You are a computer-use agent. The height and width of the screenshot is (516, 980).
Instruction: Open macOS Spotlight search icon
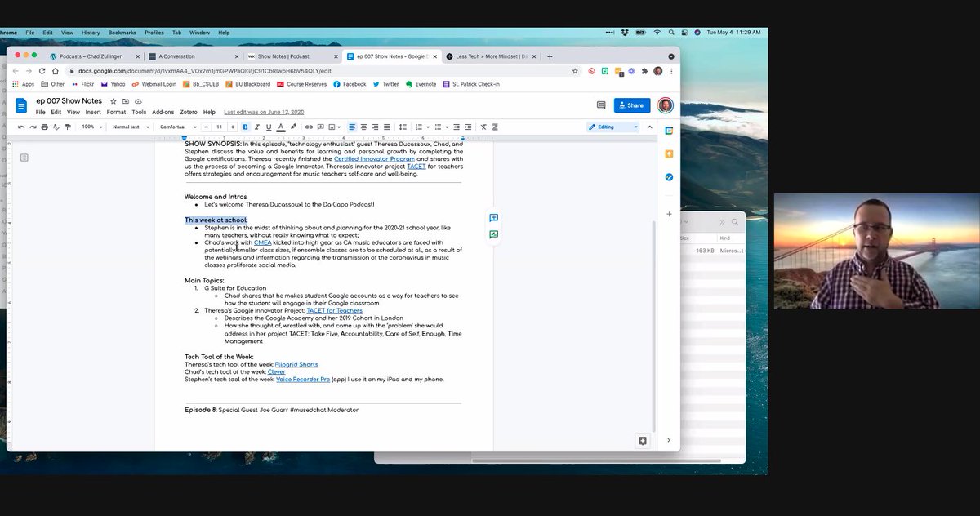671,32
